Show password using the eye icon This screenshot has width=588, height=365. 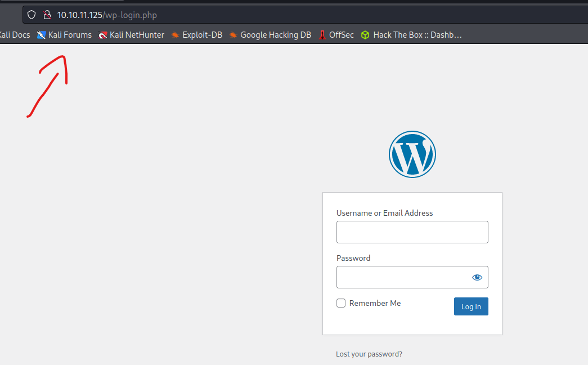[x=477, y=277]
